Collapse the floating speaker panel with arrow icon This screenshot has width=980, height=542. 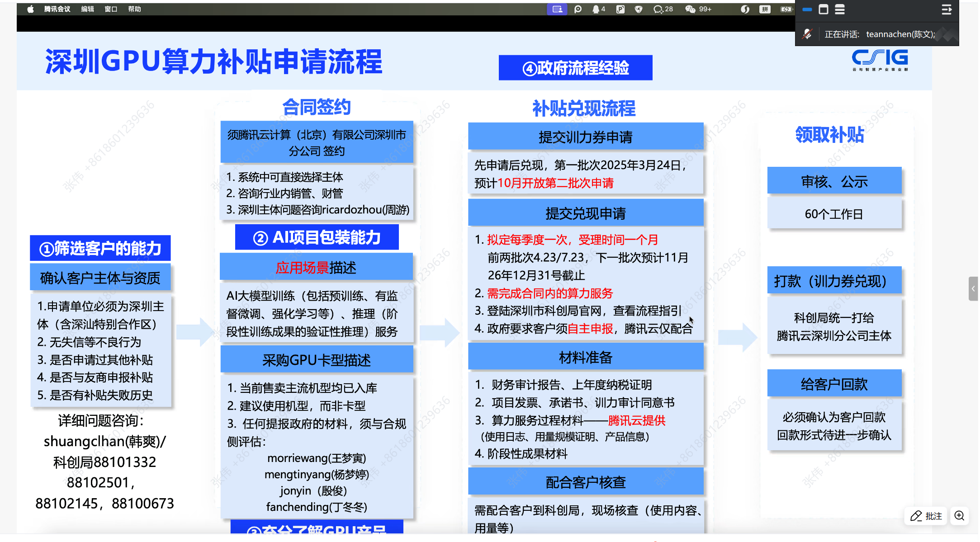pos(947,9)
